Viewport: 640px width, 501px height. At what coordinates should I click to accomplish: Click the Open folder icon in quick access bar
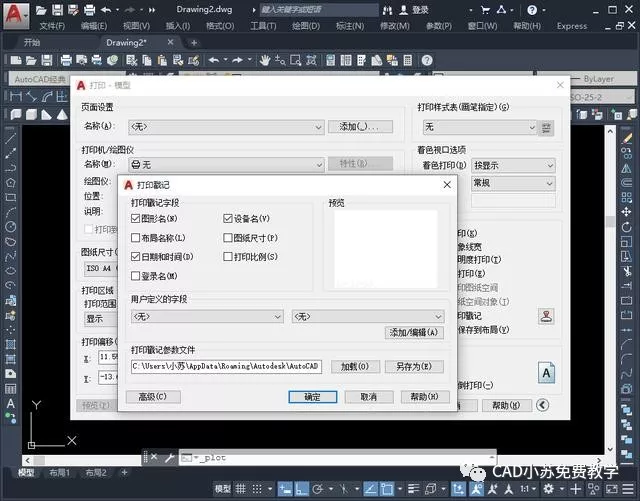pos(41,10)
